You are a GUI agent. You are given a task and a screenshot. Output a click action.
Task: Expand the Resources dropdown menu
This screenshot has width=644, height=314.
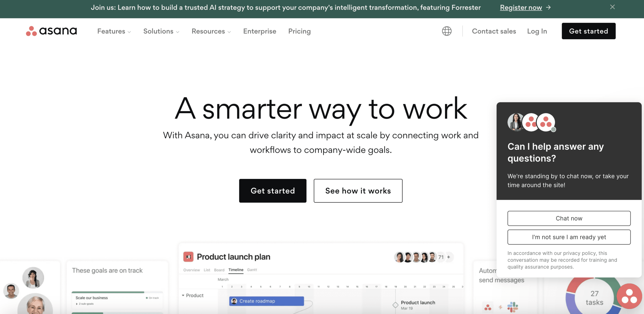point(211,31)
